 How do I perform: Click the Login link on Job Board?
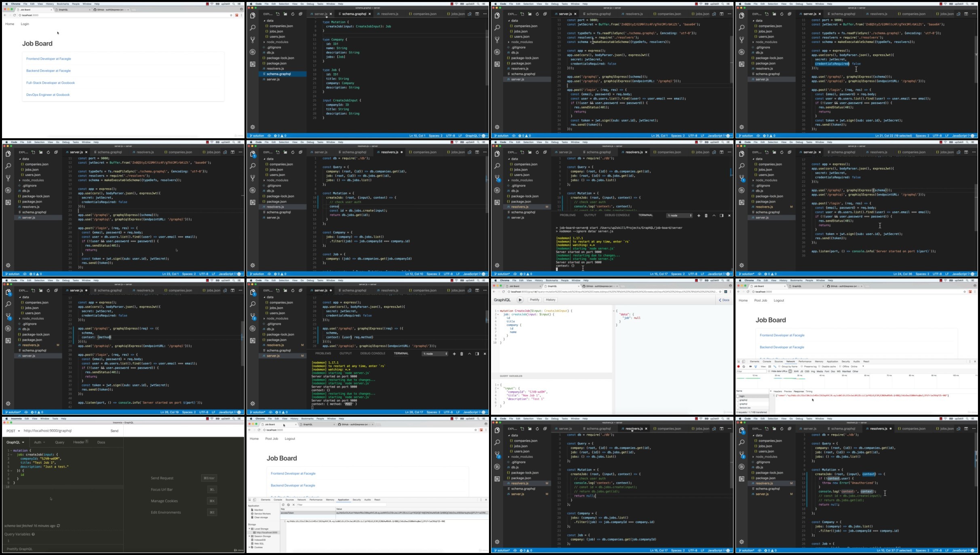25,24
